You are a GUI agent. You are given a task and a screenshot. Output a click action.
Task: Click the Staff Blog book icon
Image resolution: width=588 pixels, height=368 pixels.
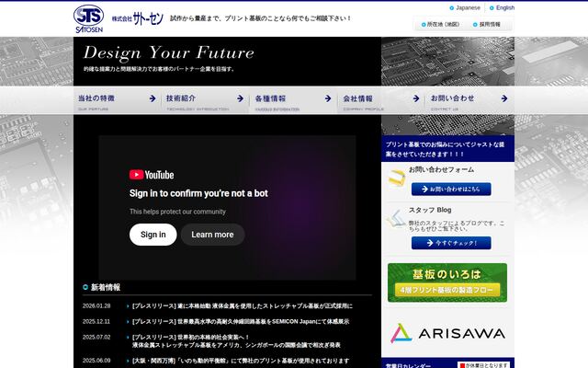point(397,219)
